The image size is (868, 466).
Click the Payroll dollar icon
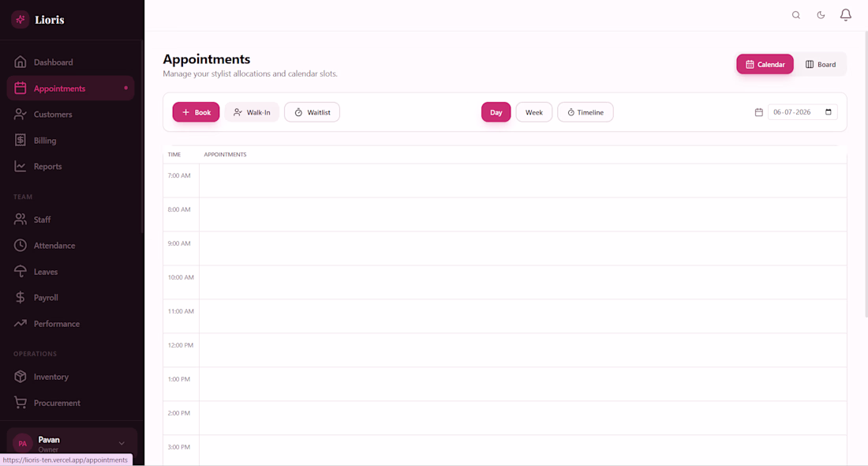21,298
